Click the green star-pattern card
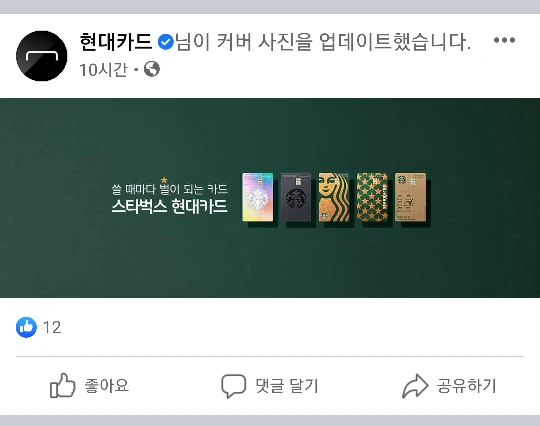This screenshot has width=540, height=426. (372, 197)
